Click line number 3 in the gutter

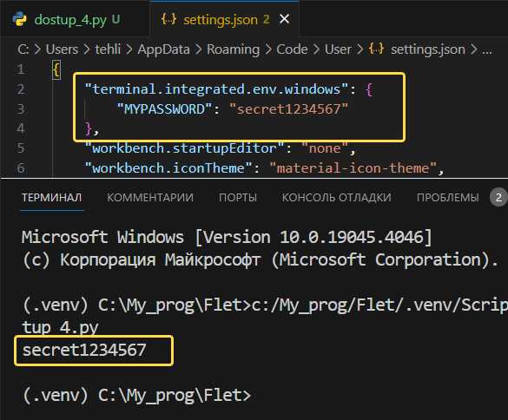pyautogui.click(x=21, y=108)
